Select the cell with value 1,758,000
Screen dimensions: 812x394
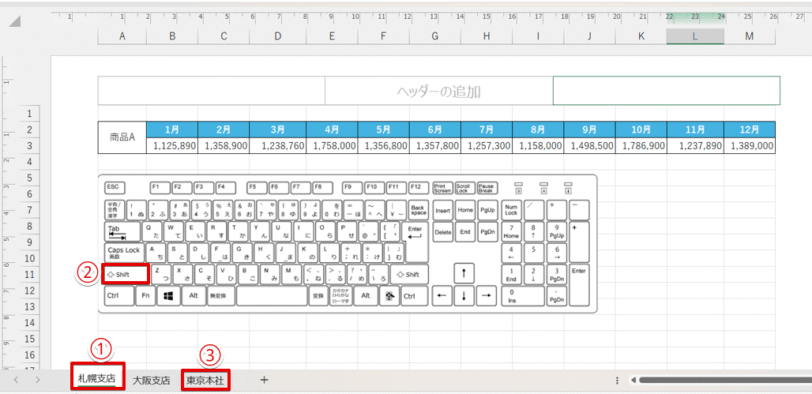pos(332,145)
